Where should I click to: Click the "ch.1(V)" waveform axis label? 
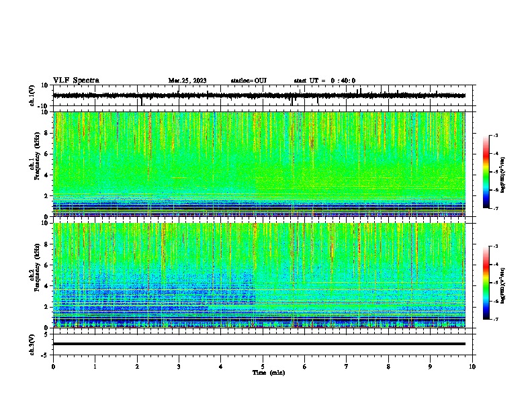point(32,95)
